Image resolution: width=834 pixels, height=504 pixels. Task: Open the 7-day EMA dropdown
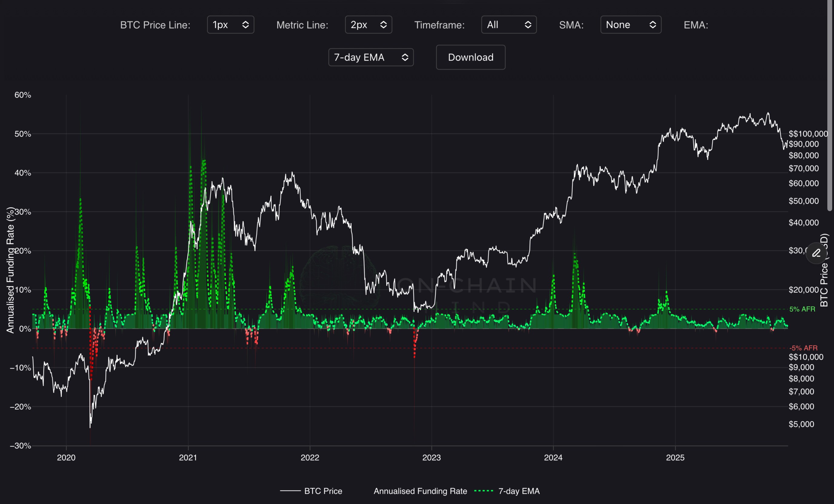click(x=371, y=57)
